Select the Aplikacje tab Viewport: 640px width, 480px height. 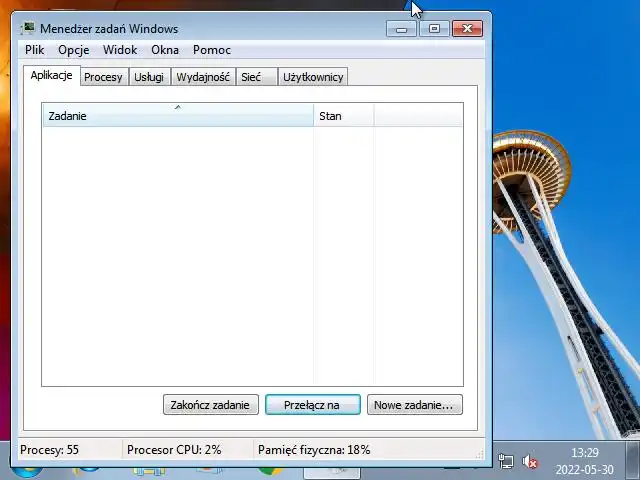[51, 76]
